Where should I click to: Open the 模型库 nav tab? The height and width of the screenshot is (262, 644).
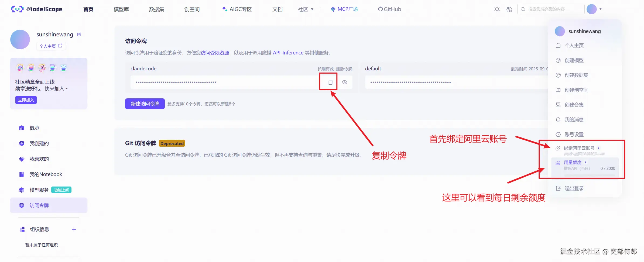[x=121, y=9]
